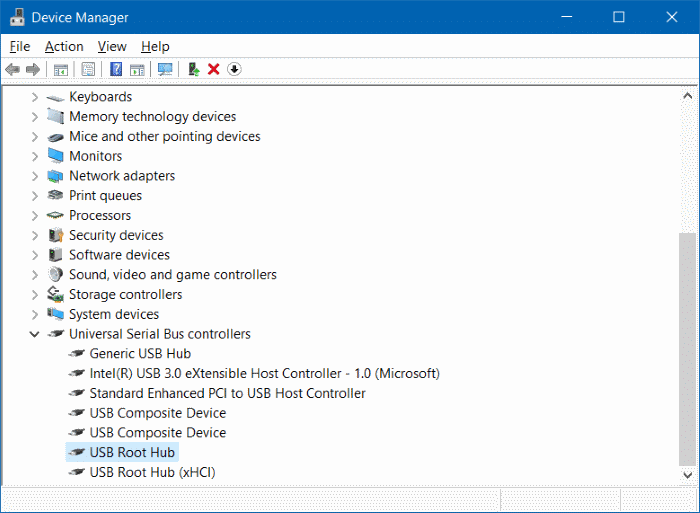Click the Storage controllers icon
The image size is (700, 513).
point(56,294)
